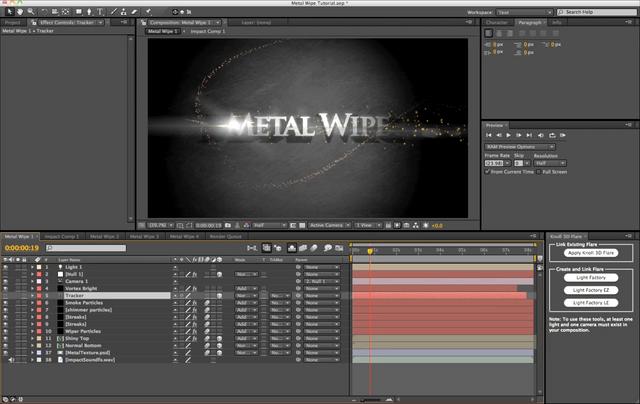Click left-align text icon in Paragraph panel
The height and width of the screenshot is (404, 640).
tap(489, 32)
